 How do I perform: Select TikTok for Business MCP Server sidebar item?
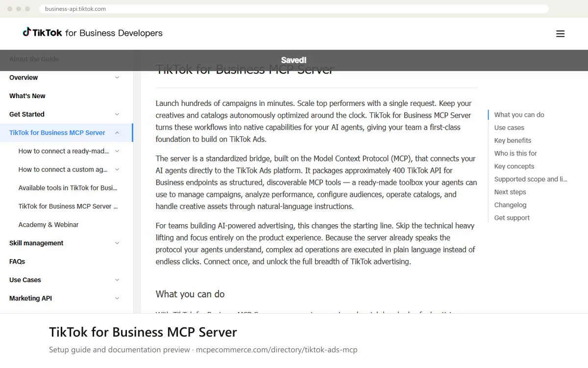point(57,132)
